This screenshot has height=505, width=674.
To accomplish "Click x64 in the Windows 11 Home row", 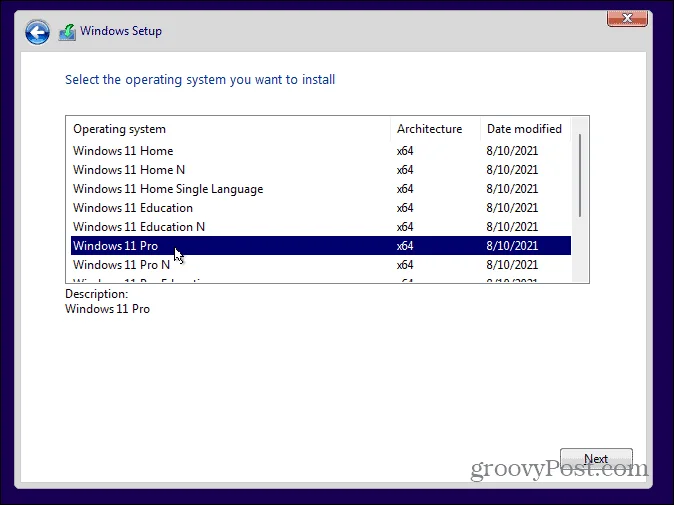I will pyautogui.click(x=405, y=151).
